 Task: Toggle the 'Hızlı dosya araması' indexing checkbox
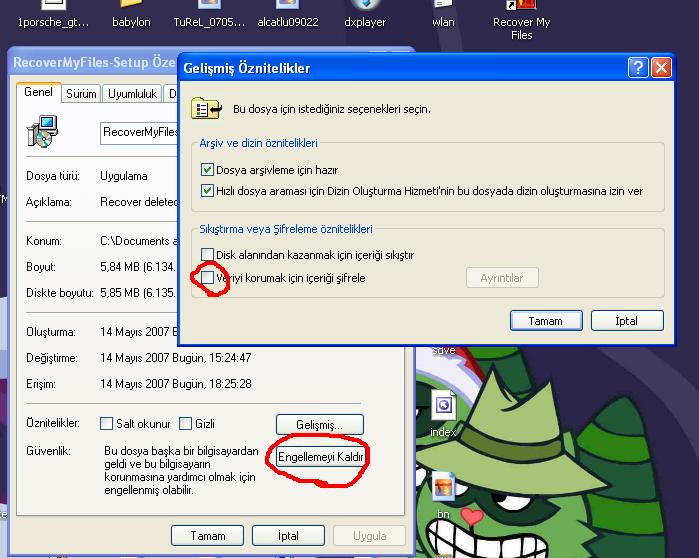(x=208, y=191)
